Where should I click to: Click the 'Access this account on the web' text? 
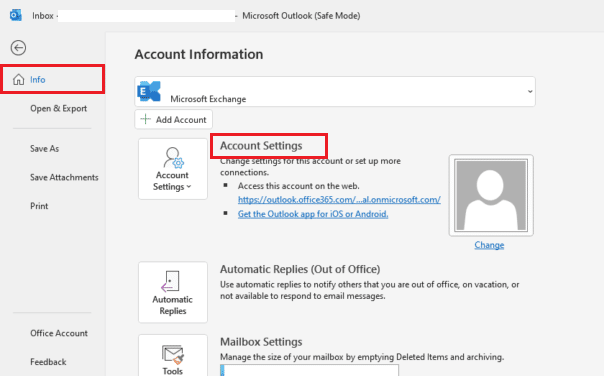(x=299, y=186)
